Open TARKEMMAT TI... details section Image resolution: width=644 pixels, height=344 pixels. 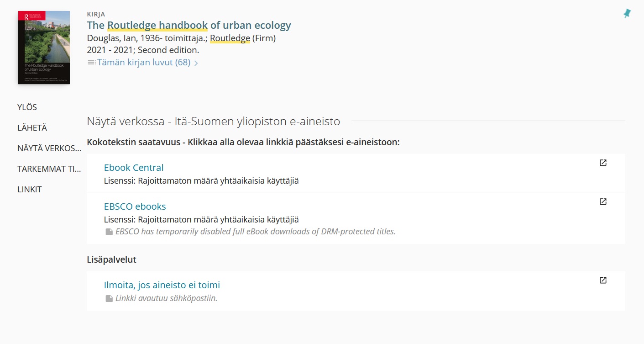tap(49, 169)
